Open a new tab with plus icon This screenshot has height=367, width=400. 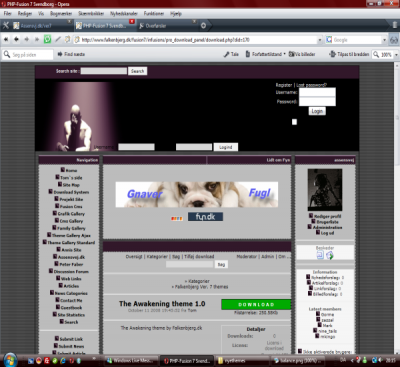[x=203, y=26]
